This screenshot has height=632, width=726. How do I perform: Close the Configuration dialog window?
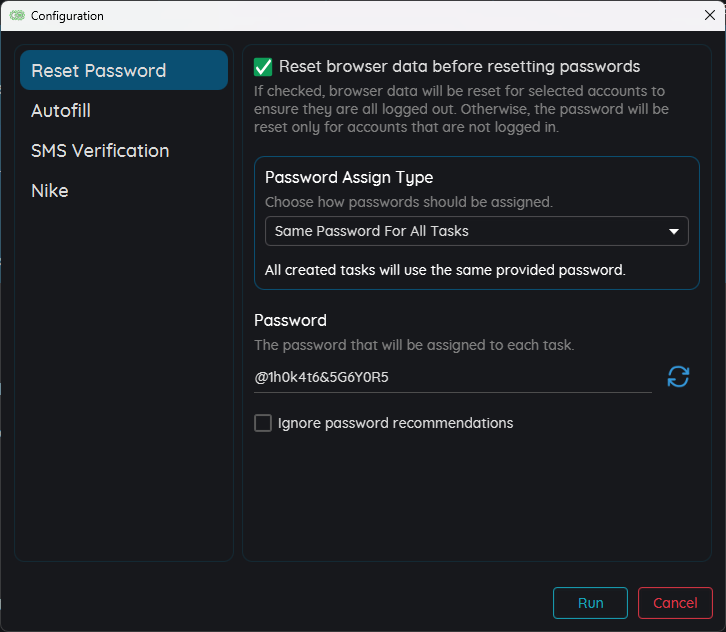click(x=709, y=15)
